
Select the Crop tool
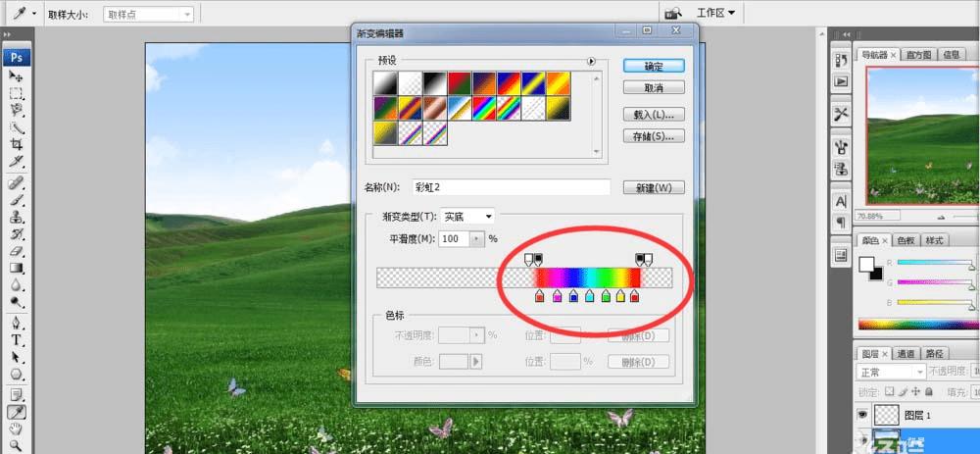coord(17,144)
